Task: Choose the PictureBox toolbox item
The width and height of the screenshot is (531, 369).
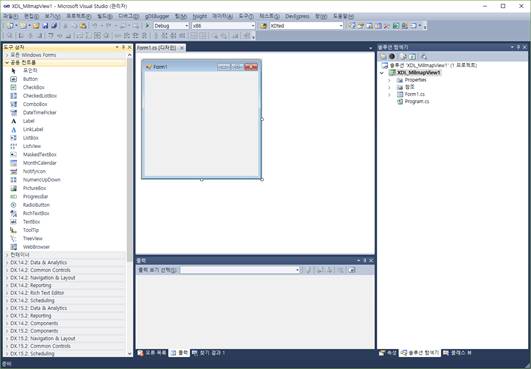Action: pyautogui.click(x=34, y=188)
